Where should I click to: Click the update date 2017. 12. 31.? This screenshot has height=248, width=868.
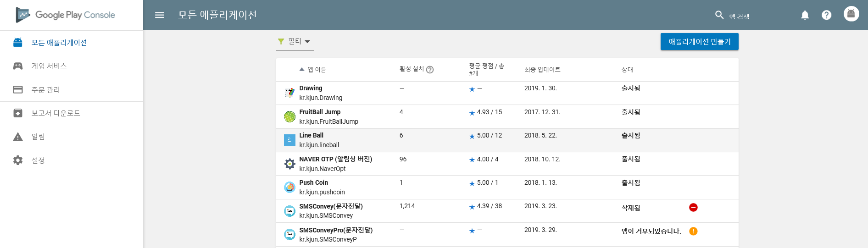pyautogui.click(x=542, y=112)
